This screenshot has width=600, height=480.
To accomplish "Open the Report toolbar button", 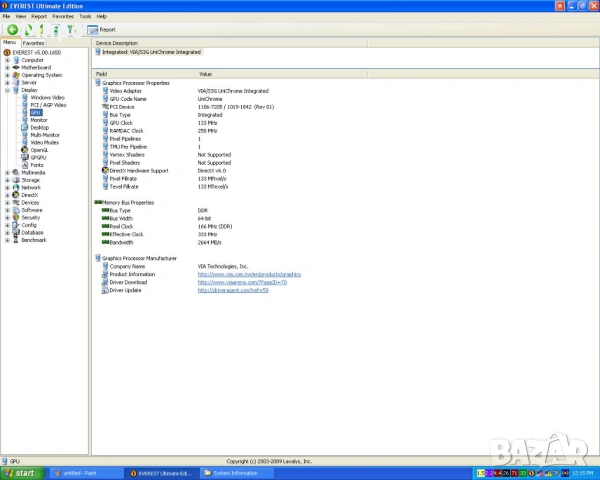I will tap(101, 29).
